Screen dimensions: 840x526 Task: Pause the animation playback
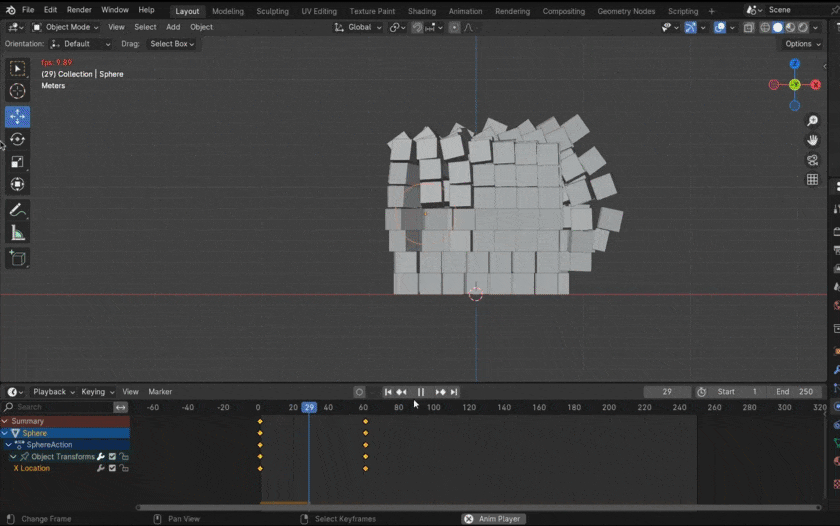(x=421, y=392)
